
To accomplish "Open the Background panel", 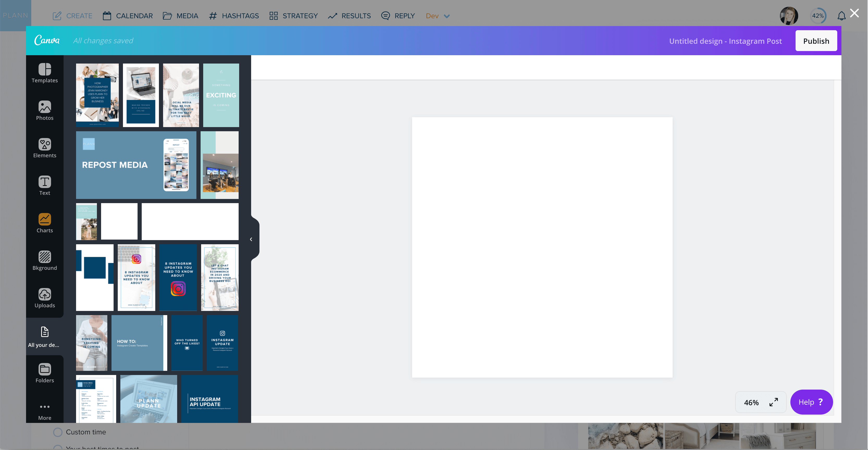I will click(x=44, y=261).
